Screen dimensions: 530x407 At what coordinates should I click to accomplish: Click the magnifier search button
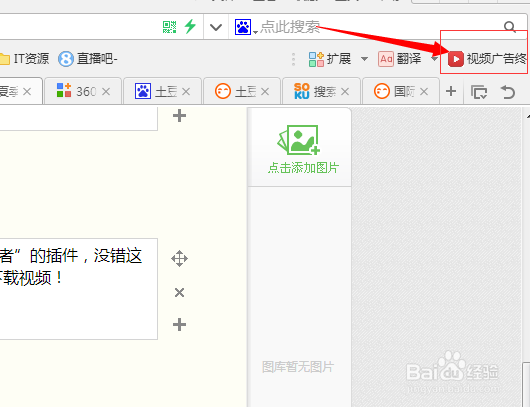(509, 27)
